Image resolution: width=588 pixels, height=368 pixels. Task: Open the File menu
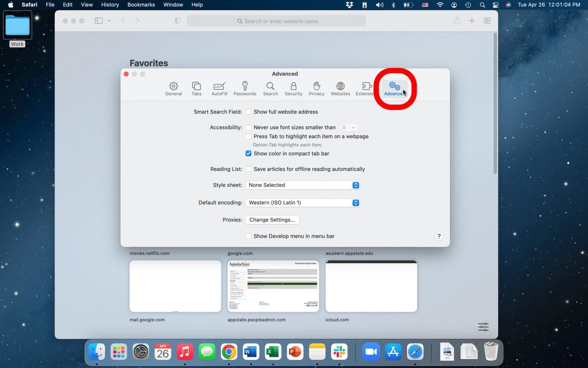(x=50, y=5)
